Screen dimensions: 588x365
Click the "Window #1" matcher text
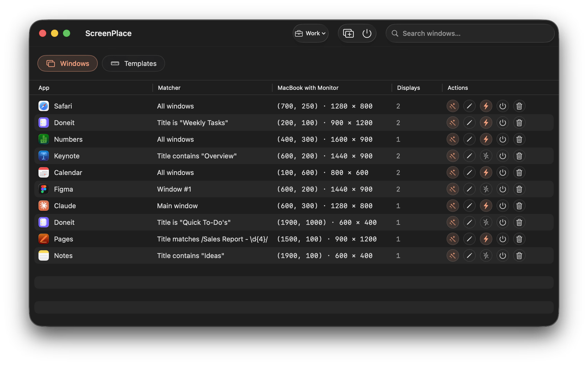coord(174,189)
